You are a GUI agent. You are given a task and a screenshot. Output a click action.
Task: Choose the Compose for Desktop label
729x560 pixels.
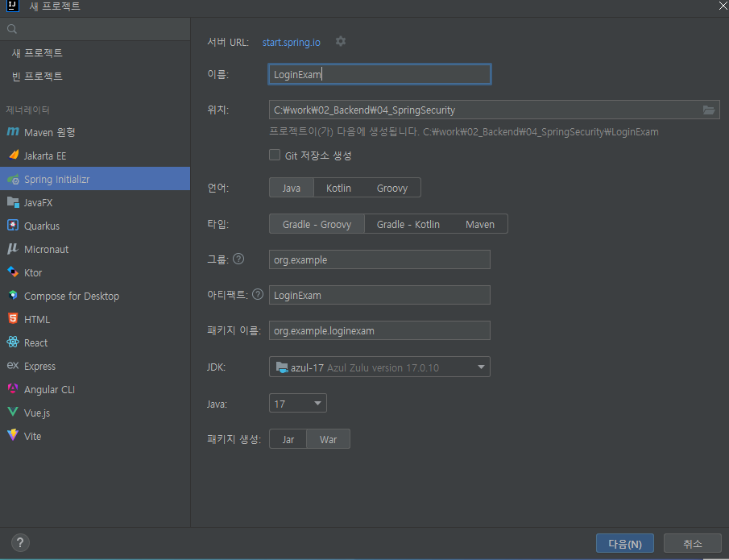[72, 297]
